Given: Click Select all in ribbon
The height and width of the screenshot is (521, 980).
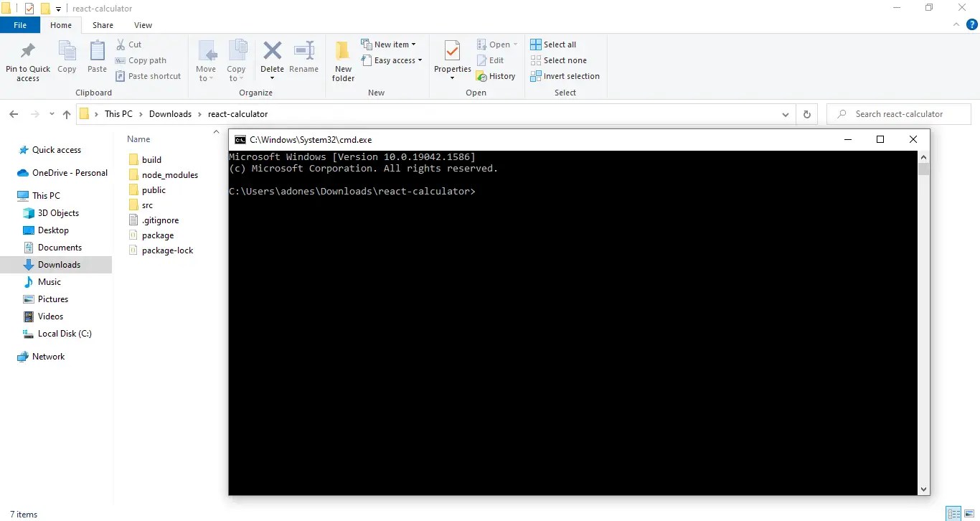Looking at the screenshot, I should 553,44.
